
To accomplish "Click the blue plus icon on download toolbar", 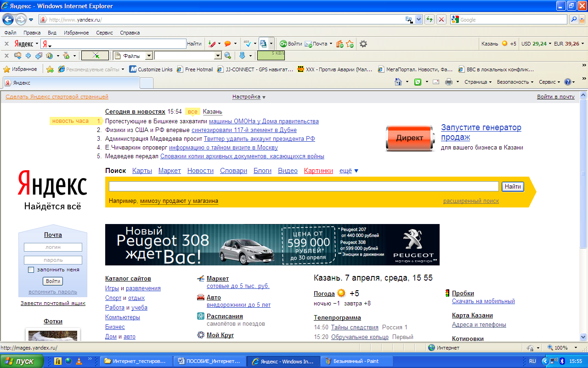I will 28,56.
